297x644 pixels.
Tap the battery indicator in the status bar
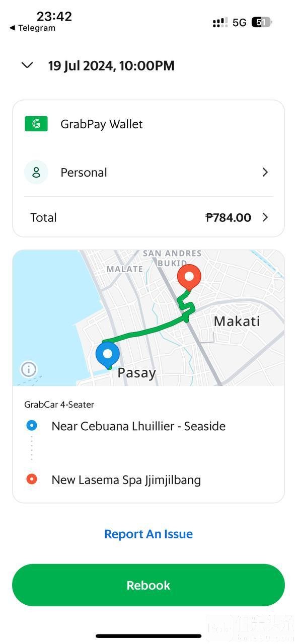pos(261,22)
